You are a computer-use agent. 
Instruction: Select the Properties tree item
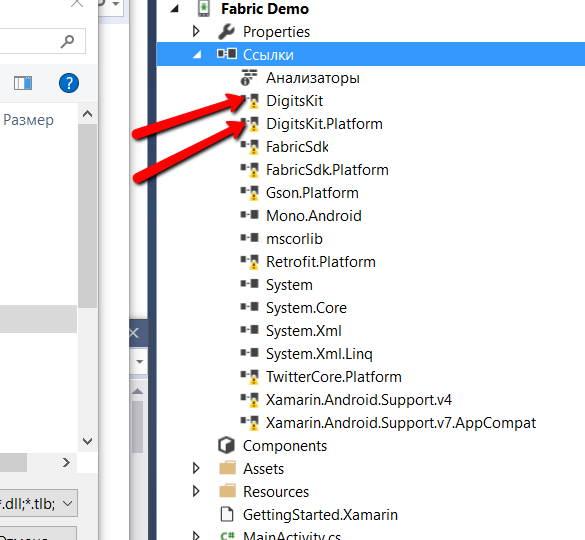coord(276,32)
